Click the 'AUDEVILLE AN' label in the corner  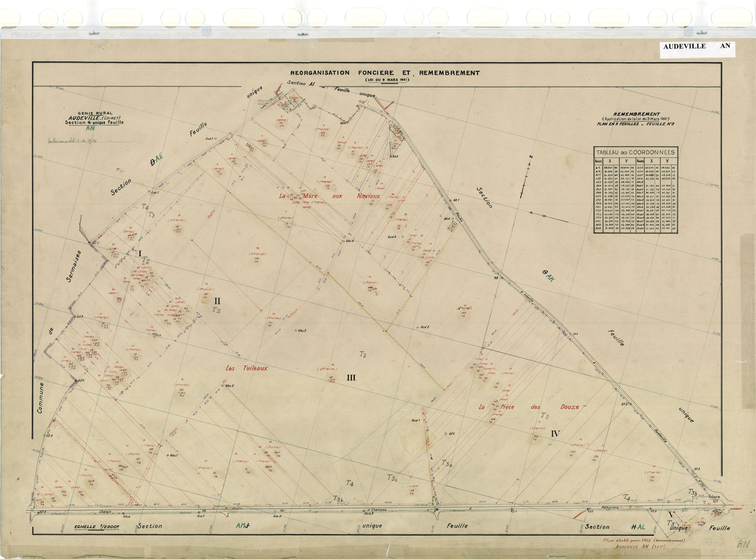point(697,46)
